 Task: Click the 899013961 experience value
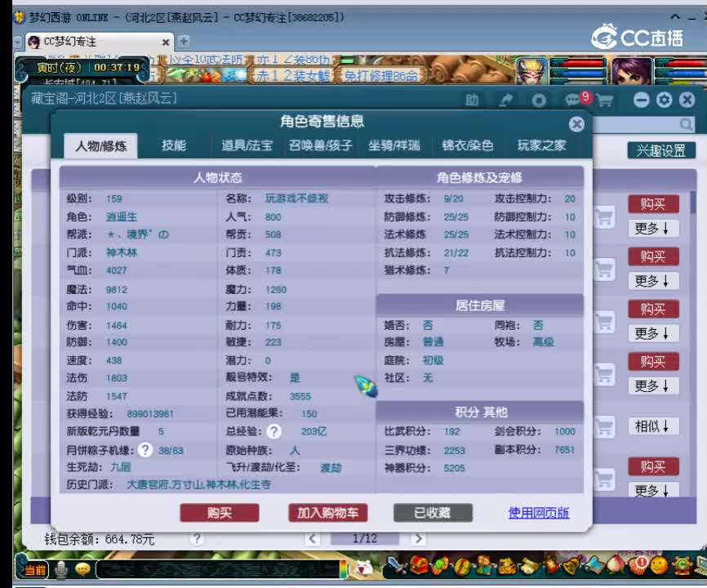click(150, 413)
